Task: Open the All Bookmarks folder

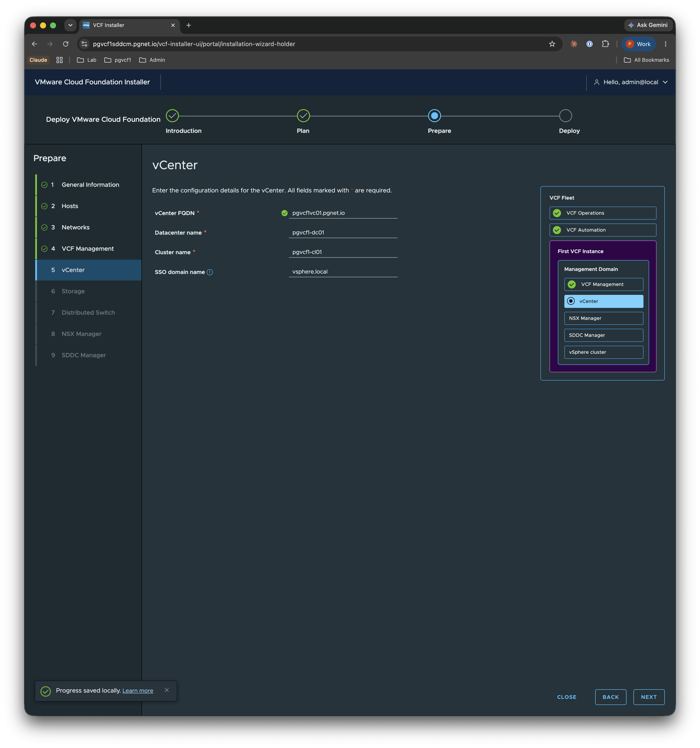Action: [646, 60]
